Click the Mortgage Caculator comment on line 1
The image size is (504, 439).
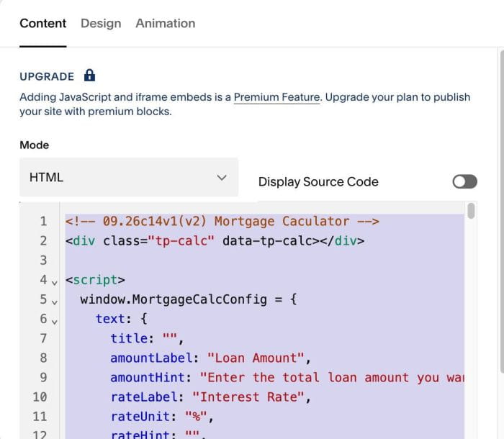(222, 222)
